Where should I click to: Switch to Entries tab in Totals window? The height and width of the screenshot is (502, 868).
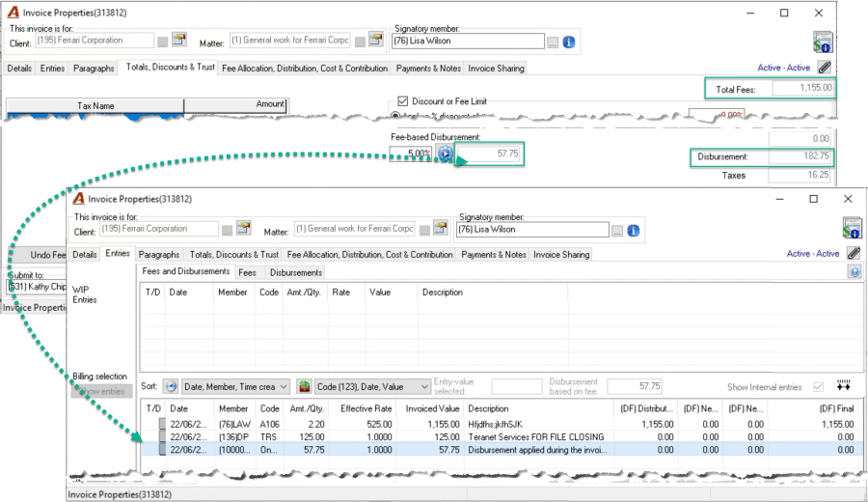pyautogui.click(x=53, y=69)
